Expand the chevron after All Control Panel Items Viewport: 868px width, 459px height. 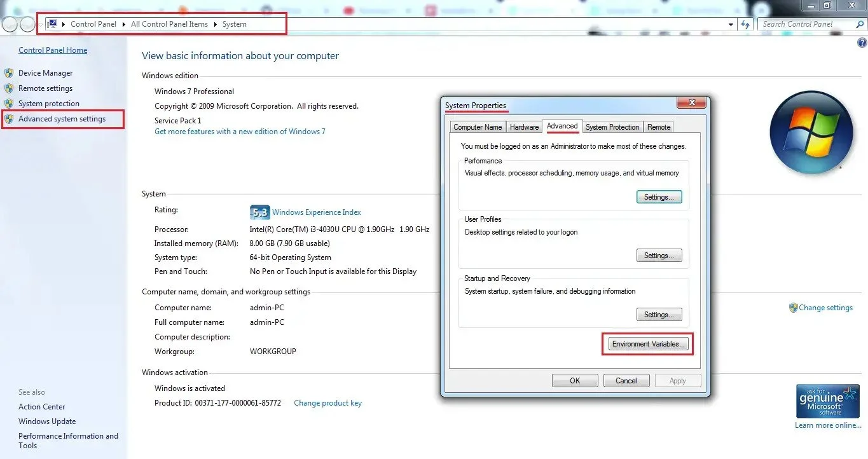pyautogui.click(x=216, y=24)
